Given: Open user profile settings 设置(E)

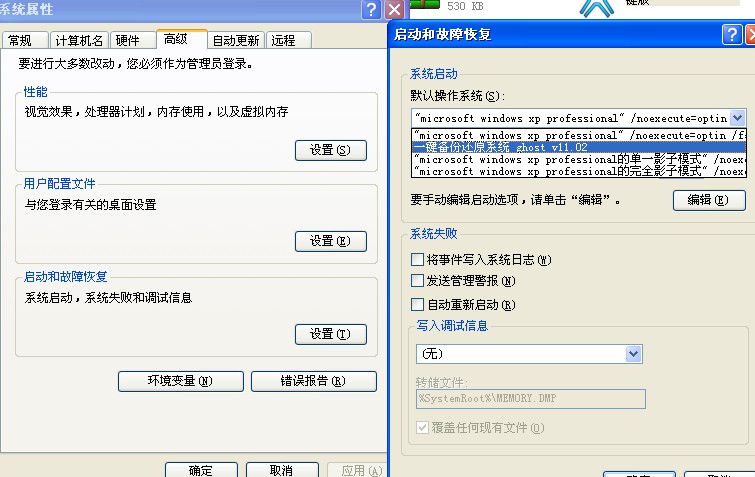Looking at the screenshot, I should tap(331, 241).
